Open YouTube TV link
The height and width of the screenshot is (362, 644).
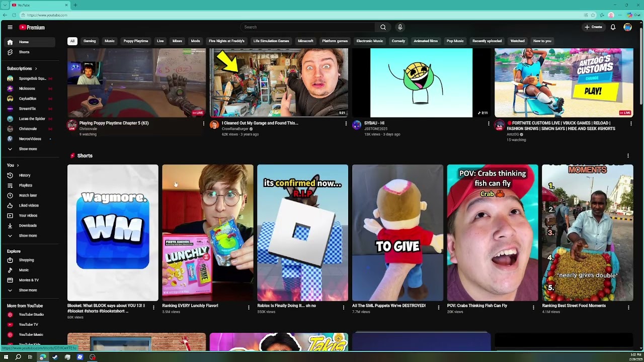click(30, 325)
